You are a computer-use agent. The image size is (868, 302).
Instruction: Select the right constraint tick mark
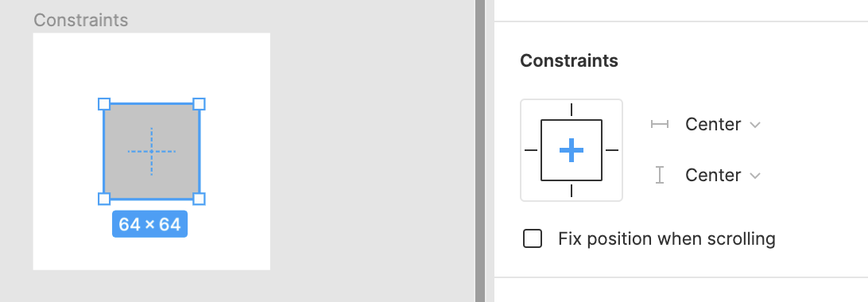(612, 150)
